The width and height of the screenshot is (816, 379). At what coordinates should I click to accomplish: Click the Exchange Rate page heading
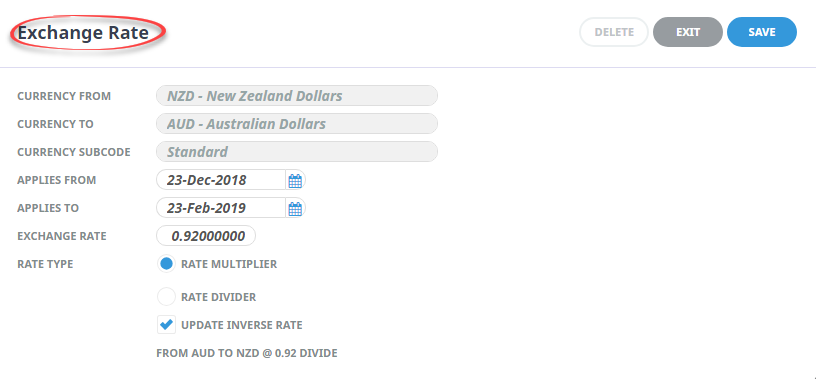pyautogui.click(x=83, y=33)
